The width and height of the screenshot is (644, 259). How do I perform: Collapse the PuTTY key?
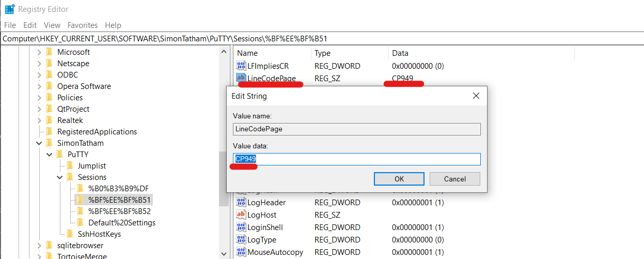pyautogui.click(x=50, y=155)
